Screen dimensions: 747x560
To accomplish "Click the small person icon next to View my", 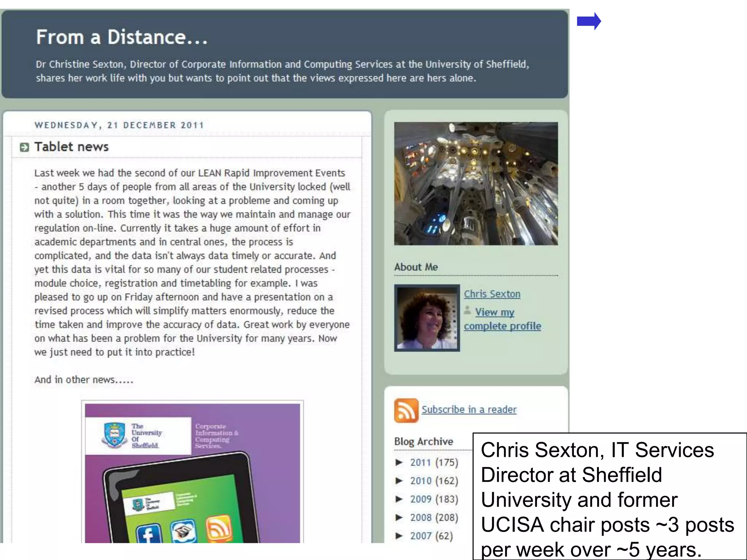I will [467, 310].
